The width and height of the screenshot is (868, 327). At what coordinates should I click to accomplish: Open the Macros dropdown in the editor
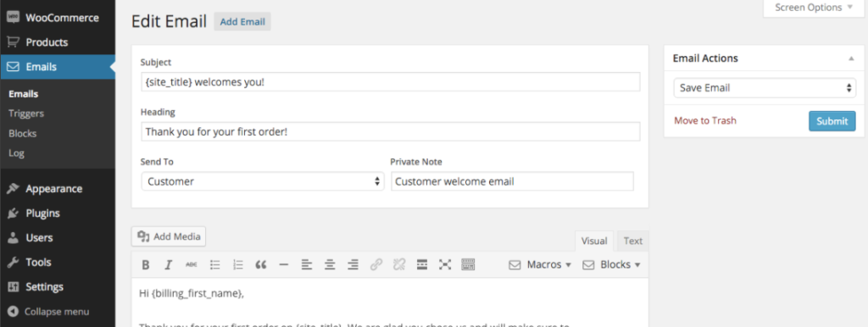pos(540,265)
